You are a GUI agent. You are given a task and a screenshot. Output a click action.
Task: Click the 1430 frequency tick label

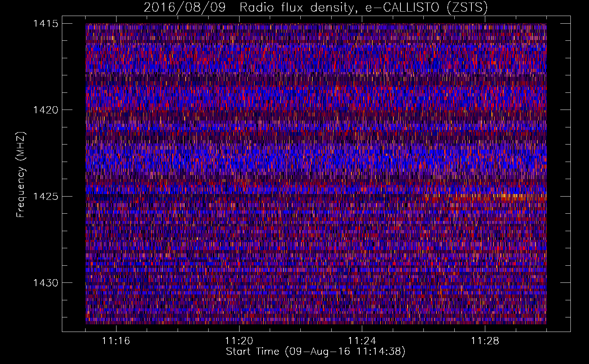tap(46, 283)
